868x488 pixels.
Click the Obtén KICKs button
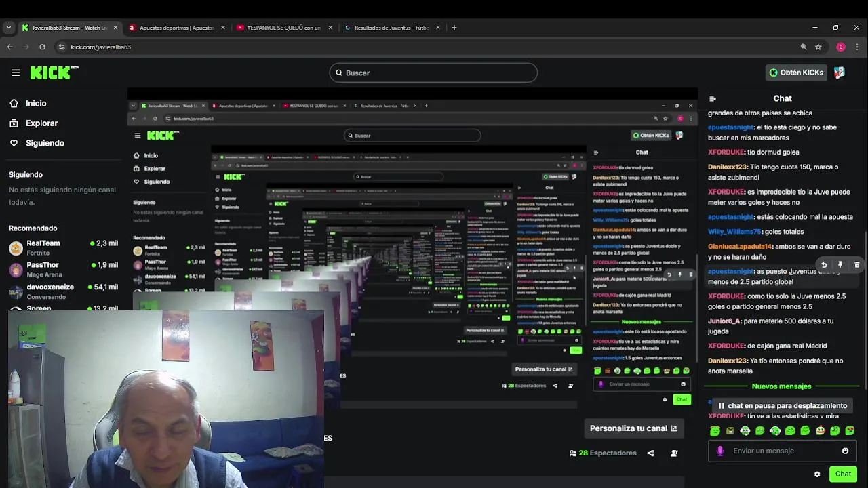pyautogui.click(x=796, y=73)
